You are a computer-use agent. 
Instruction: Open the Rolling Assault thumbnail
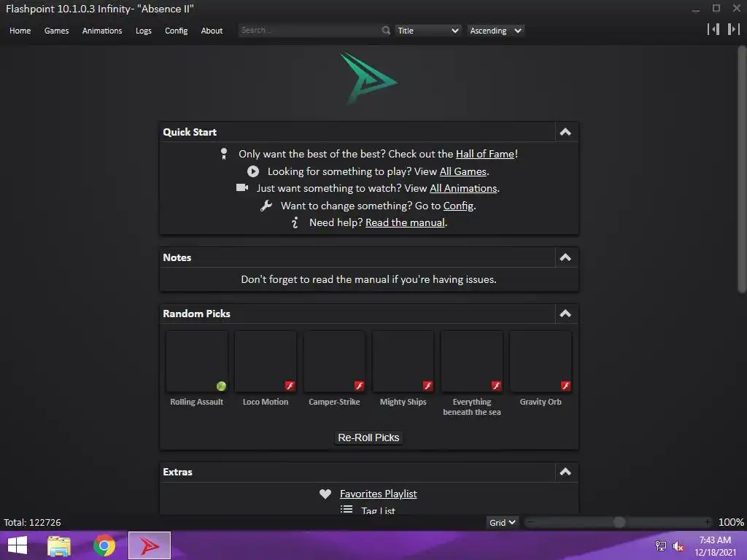197,362
